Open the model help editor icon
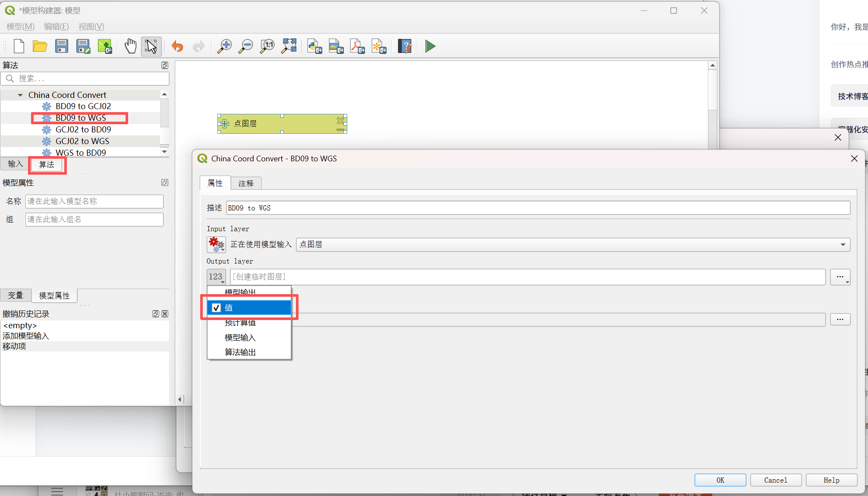Image resolution: width=868 pixels, height=496 pixels. pyautogui.click(x=405, y=46)
